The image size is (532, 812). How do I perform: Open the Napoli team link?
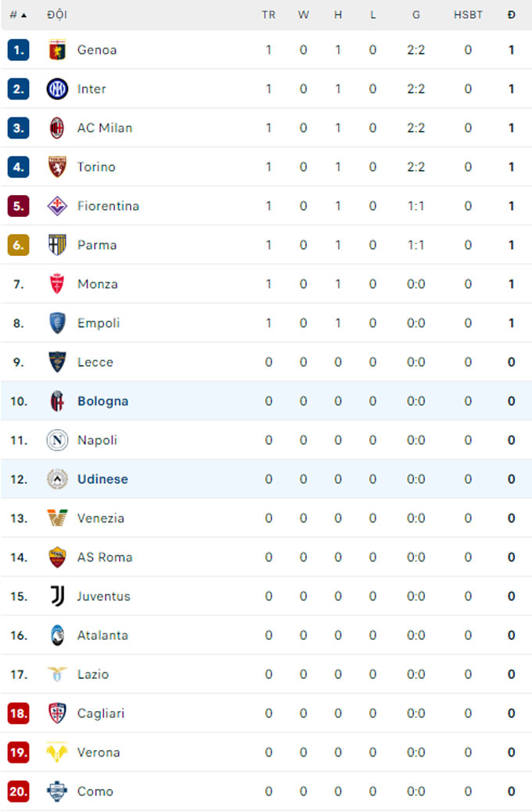[x=97, y=440]
